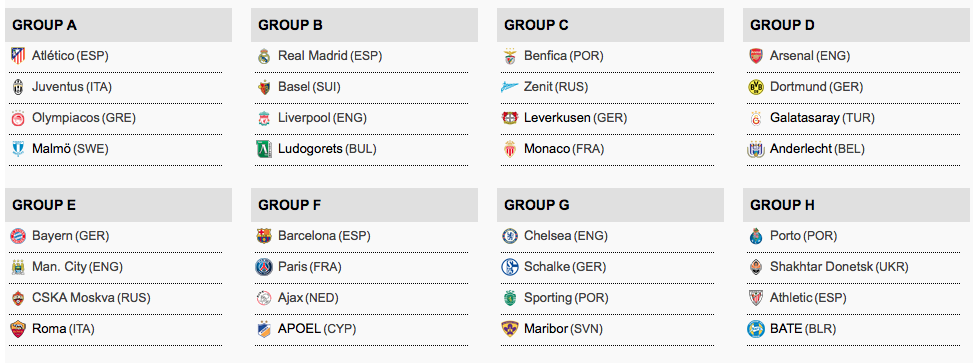Open the Shakhtar Donetsk (UKR) link
This screenshot has height=363, width=973.
(839, 267)
